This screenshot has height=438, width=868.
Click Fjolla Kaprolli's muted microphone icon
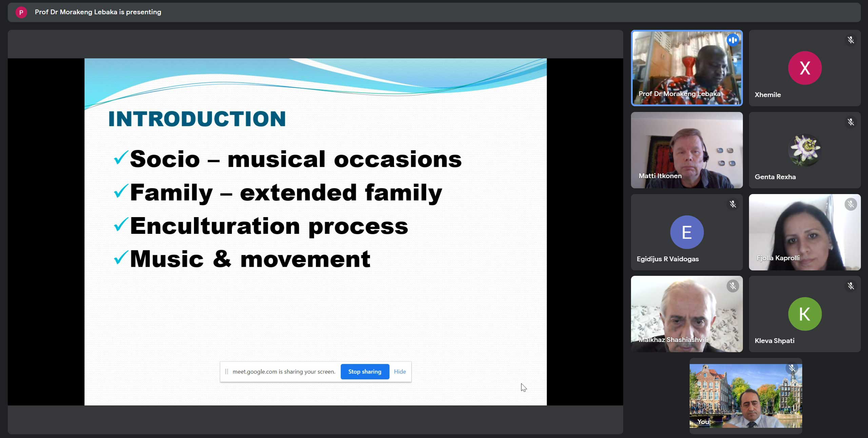click(850, 204)
